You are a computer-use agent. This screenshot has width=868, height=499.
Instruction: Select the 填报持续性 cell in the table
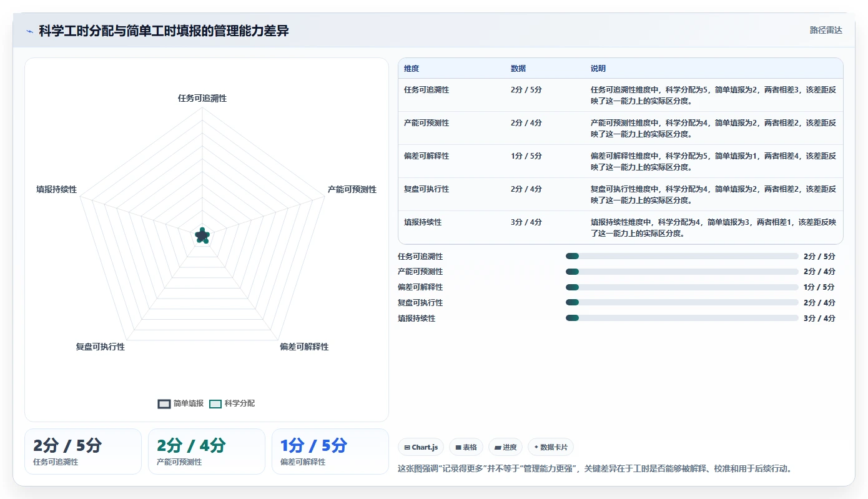click(423, 222)
